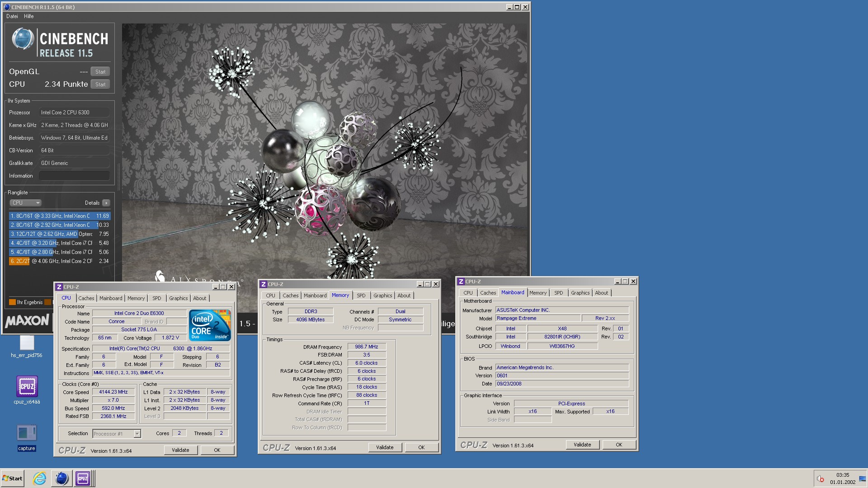
Task: Click the Intel Core 2 Duo logo
Action: [x=210, y=325]
